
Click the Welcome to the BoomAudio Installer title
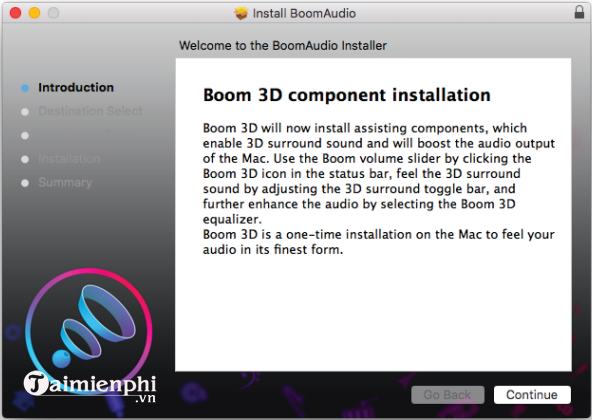coord(283,46)
